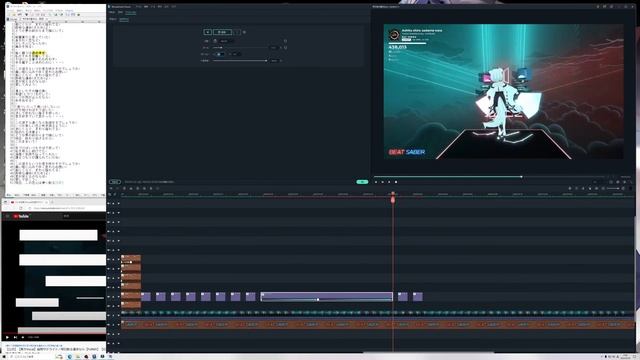The image size is (640, 360).
Task: Click the lower slider handle in properties panel
Action: (266, 60)
